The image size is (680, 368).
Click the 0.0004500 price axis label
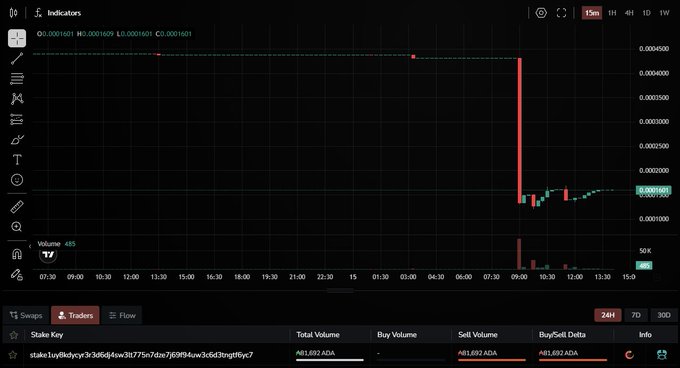pos(654,49)
